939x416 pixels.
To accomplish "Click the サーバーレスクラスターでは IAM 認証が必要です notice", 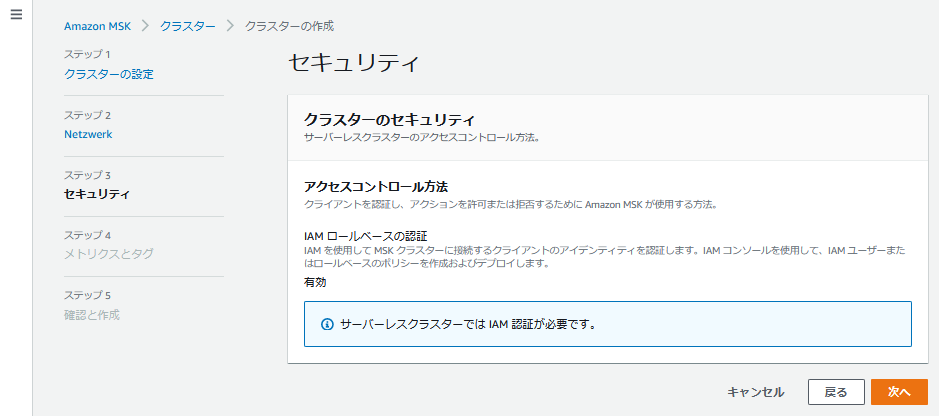I will pyautogui.click(x=608, y=324).
